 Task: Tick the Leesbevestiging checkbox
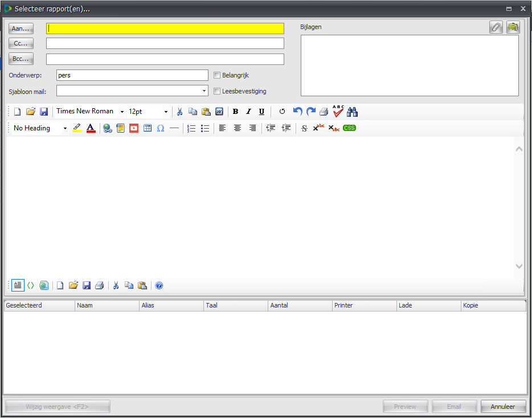(217, 91)
